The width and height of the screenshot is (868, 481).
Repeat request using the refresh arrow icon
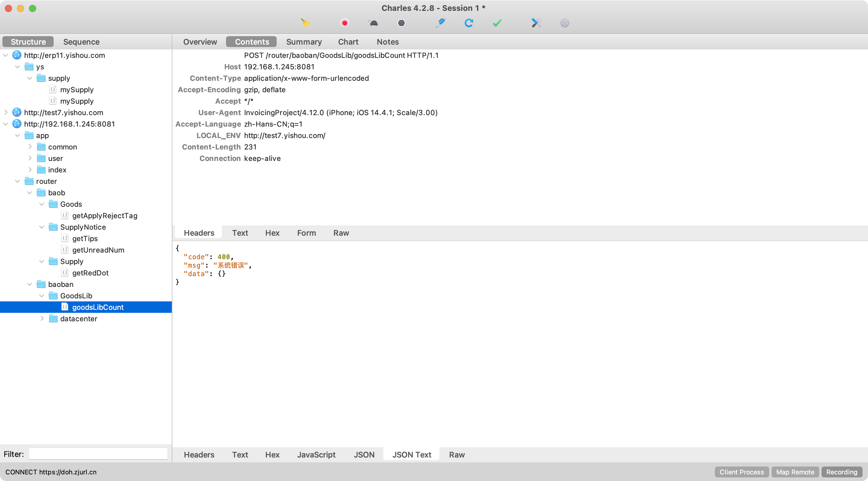pyautogui.click(x=469, y=23)
